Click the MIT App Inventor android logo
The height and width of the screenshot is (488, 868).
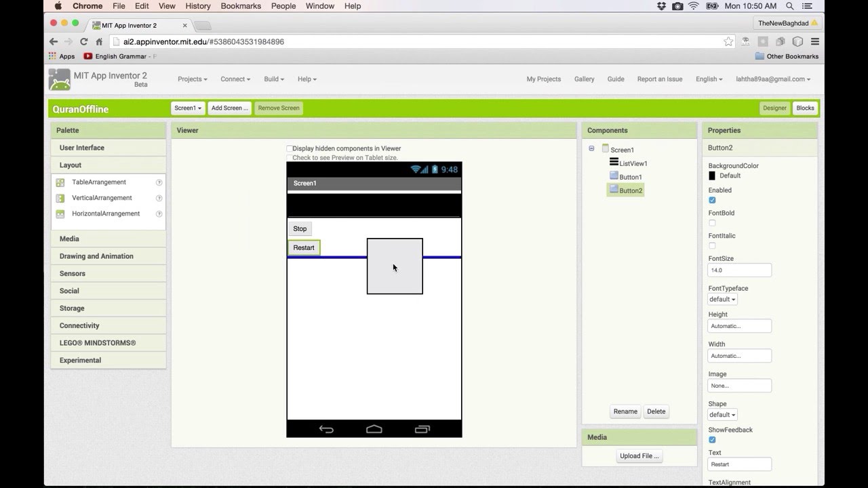pos(59,79)
